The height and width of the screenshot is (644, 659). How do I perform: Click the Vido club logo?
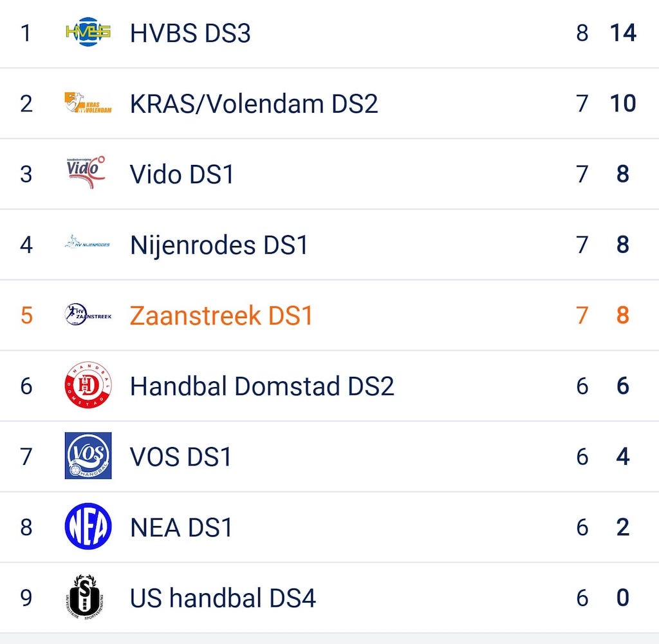(x=87, y=173)
